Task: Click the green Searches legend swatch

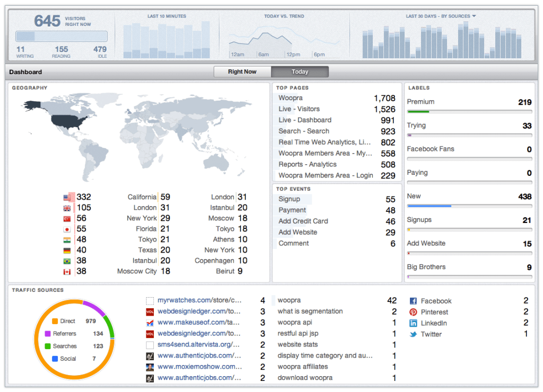Action: (47, 346)
